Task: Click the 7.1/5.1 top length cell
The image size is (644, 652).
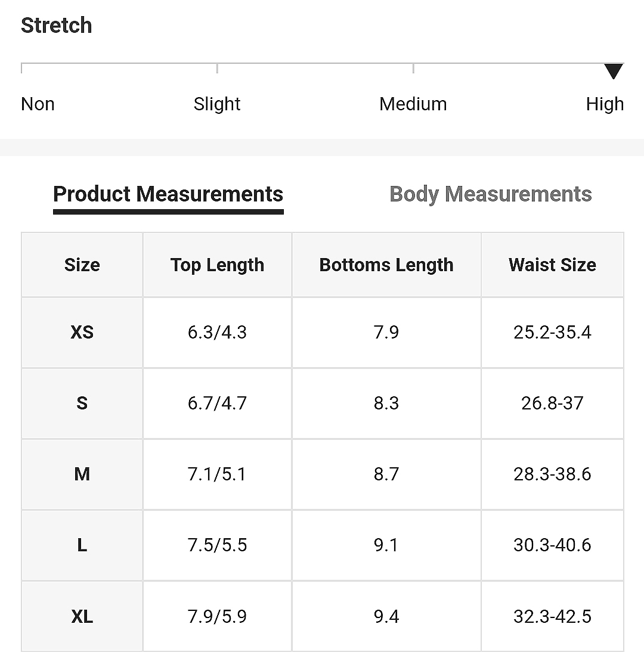Action: click(217, 474)
